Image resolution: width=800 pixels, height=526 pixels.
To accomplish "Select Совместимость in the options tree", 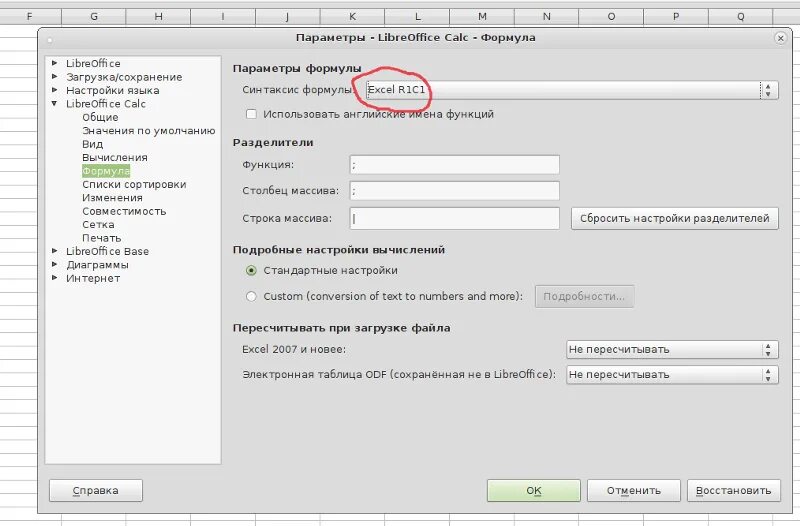I will click(x=124, y=211).
